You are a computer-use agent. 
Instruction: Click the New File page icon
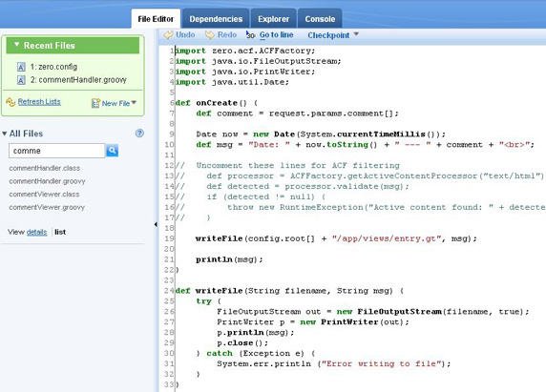95,103
